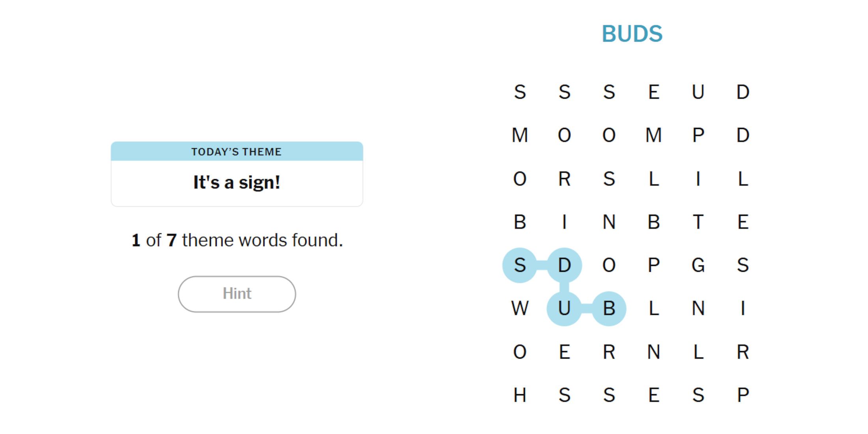The height and width of the screenshot is (434, 868).
Task: Tap the highlighted B letter tile
Action: (x=609, y=308)
